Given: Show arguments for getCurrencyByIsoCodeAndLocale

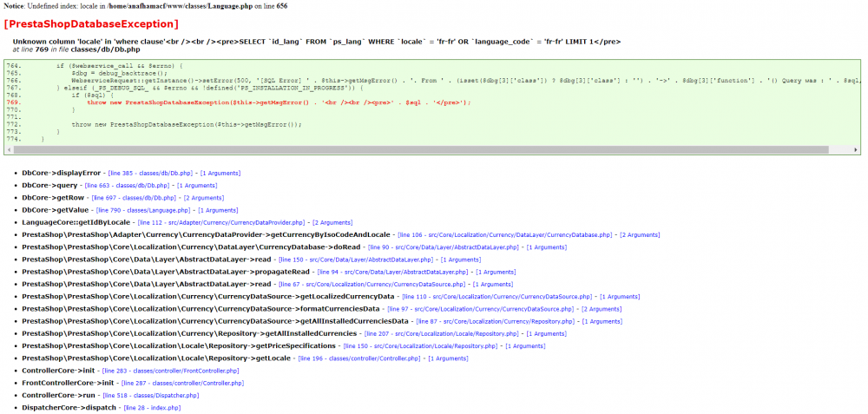Looking at the screenshot, I should [x=640, y=234].
